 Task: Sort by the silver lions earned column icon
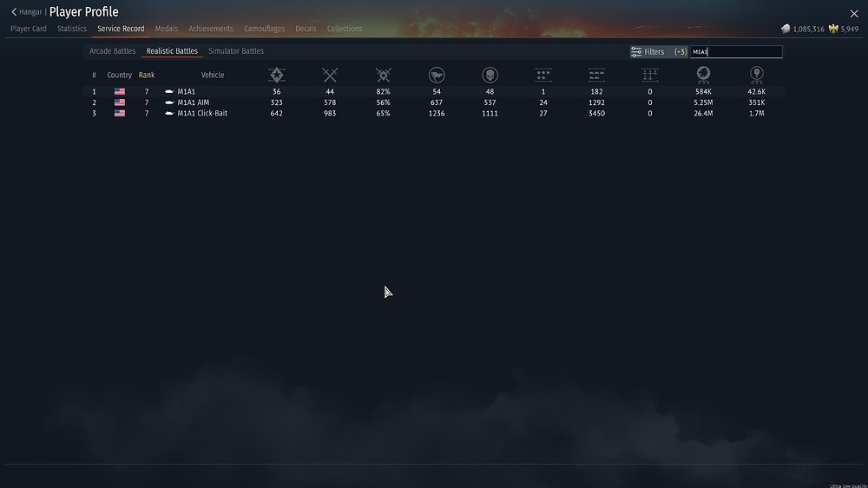pyautogui.click(x=703, y=75)
